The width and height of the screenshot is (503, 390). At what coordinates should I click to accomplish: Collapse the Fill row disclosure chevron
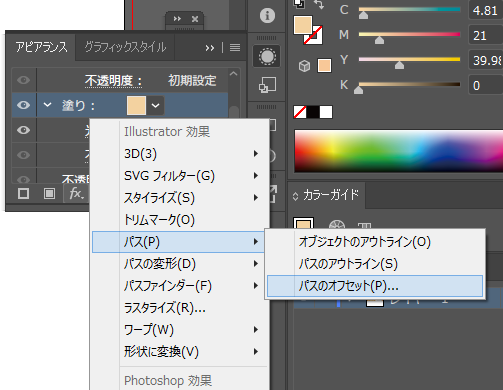point(47,105)
